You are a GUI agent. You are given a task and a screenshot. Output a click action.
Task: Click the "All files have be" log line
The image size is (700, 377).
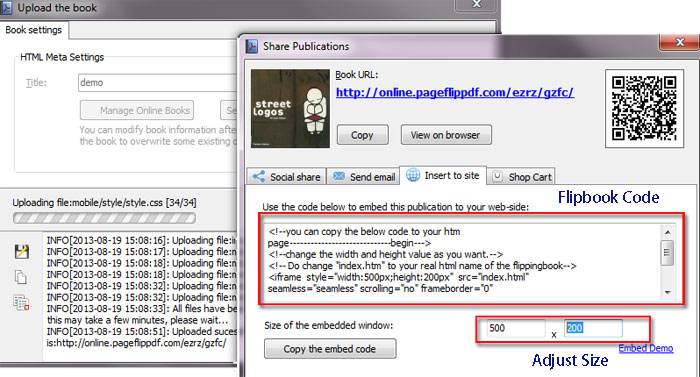coord(142,309)
